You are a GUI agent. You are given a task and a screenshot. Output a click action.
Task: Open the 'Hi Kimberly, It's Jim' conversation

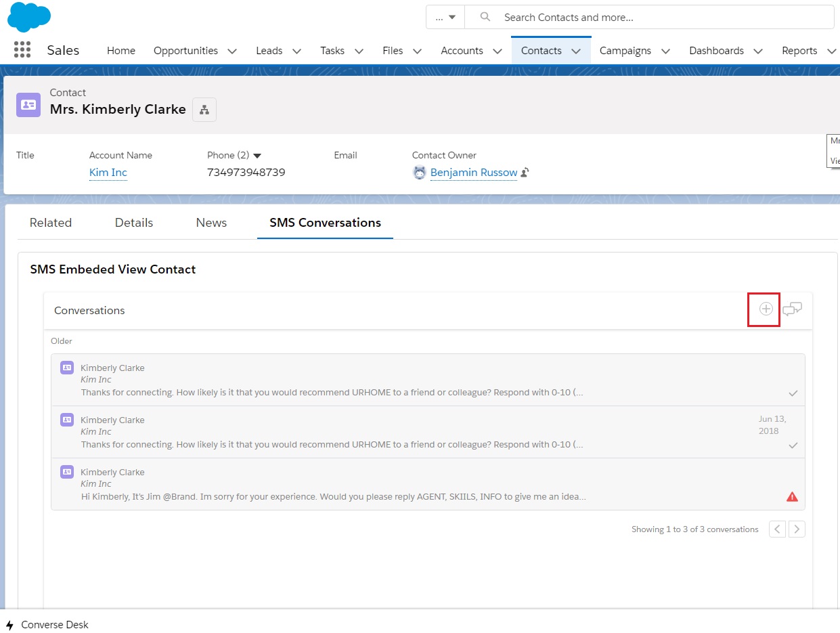pyautogui.click(x=428, y=484)
